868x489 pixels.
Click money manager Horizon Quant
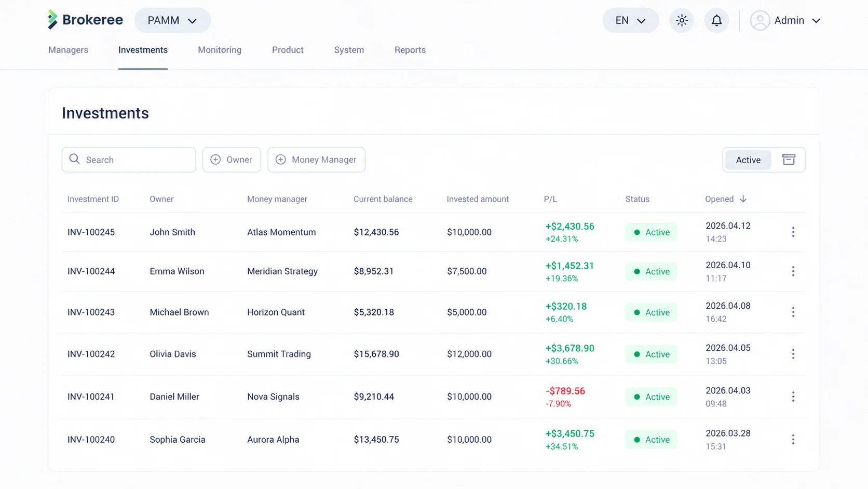[276, 312]
